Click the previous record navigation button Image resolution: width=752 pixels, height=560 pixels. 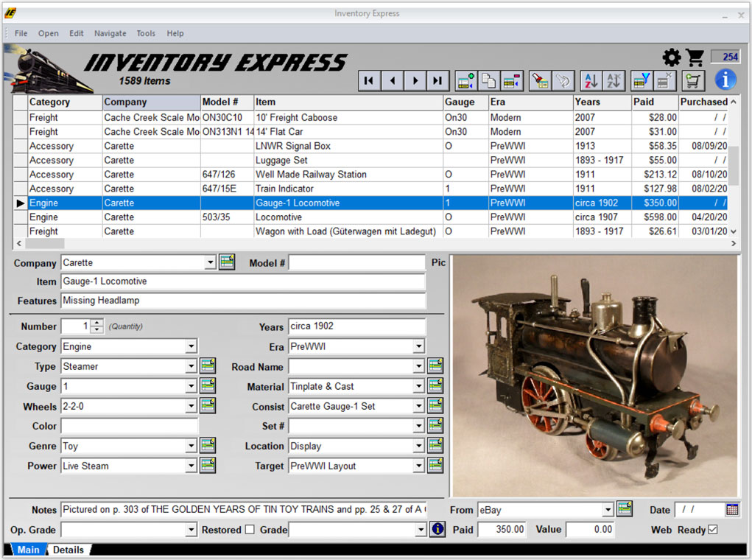pos(392,81)
